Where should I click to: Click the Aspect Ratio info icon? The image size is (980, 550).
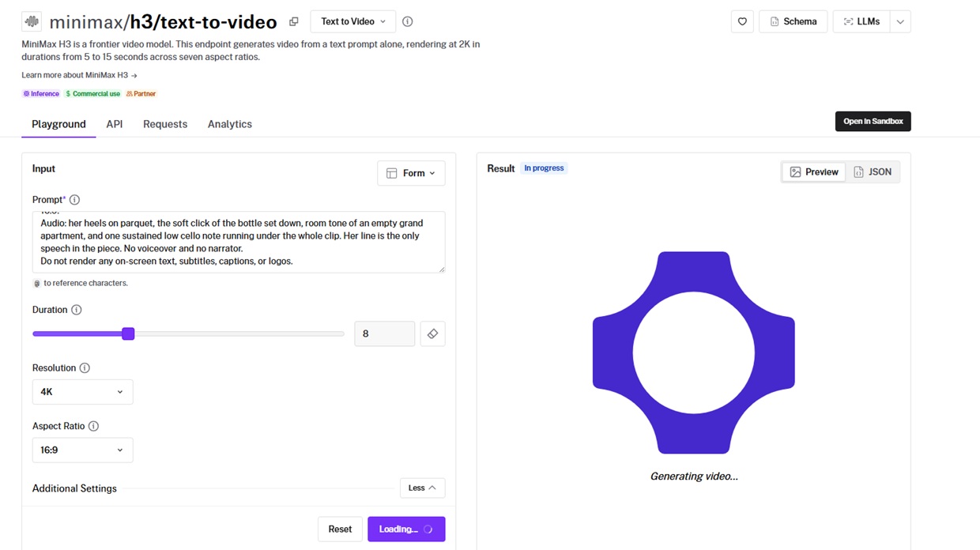pos(93,426)
